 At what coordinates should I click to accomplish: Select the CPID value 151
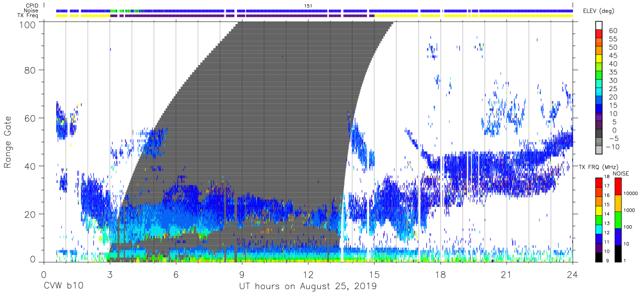point(308,5)
